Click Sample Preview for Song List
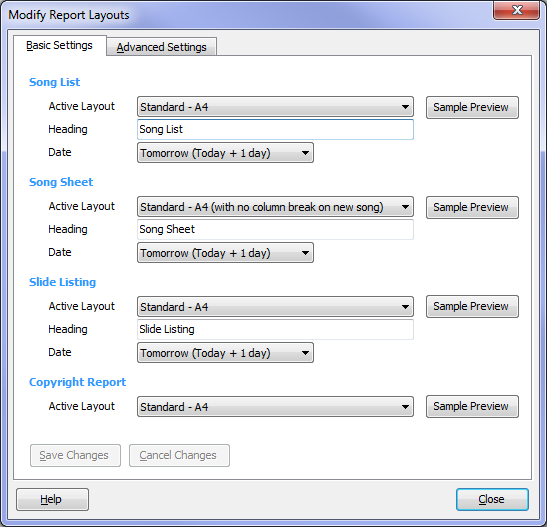 [x=472, y=107]
